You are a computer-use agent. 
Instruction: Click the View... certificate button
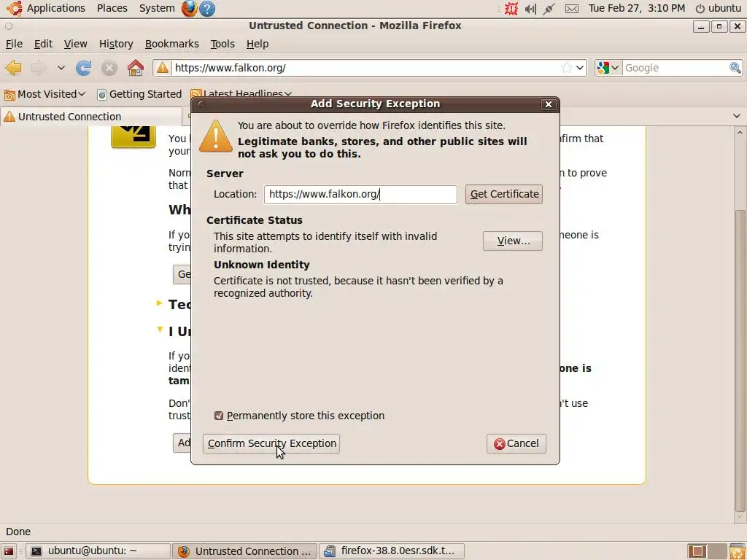point(513,241)
